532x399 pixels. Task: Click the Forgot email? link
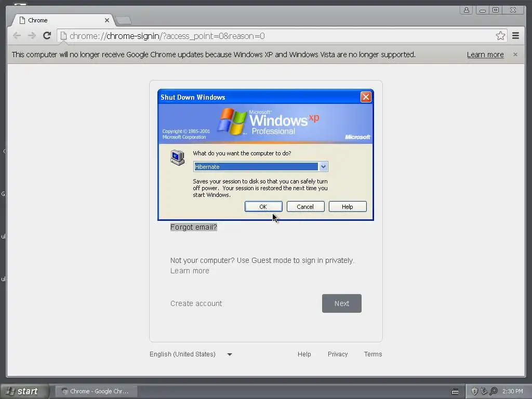click(x=193, y=227)
